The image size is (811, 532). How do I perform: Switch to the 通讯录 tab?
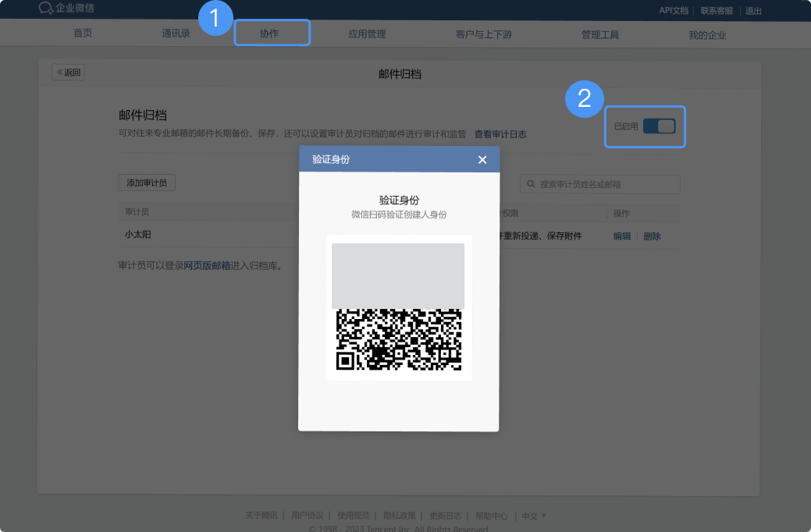(176, 34)
